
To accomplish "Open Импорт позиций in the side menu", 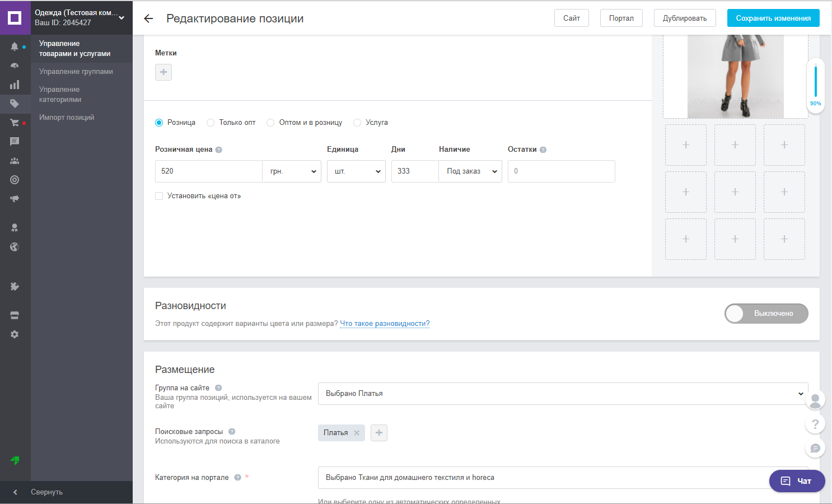I will pos(67,118).
